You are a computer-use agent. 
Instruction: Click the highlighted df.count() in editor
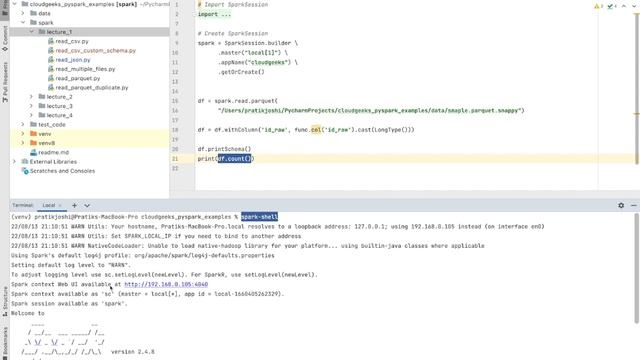234,158
